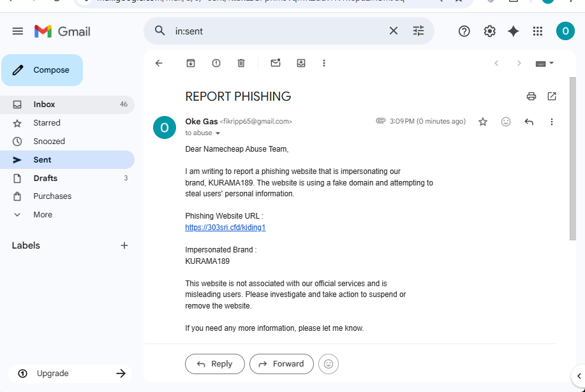
Task: Click the Reply button
Action: [215, 364]
